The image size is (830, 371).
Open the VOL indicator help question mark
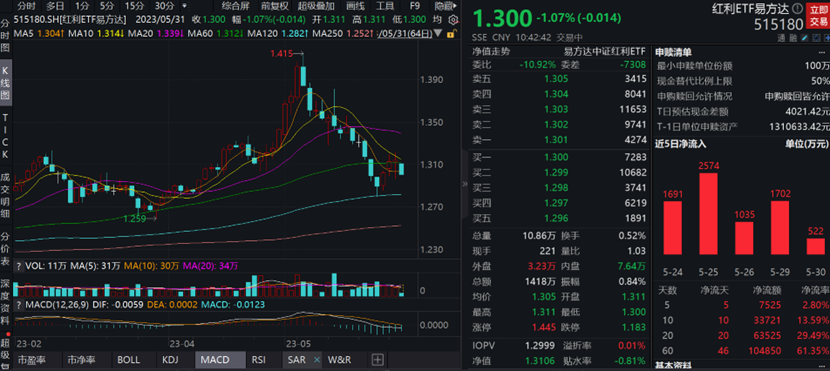(x=19, y=267)
